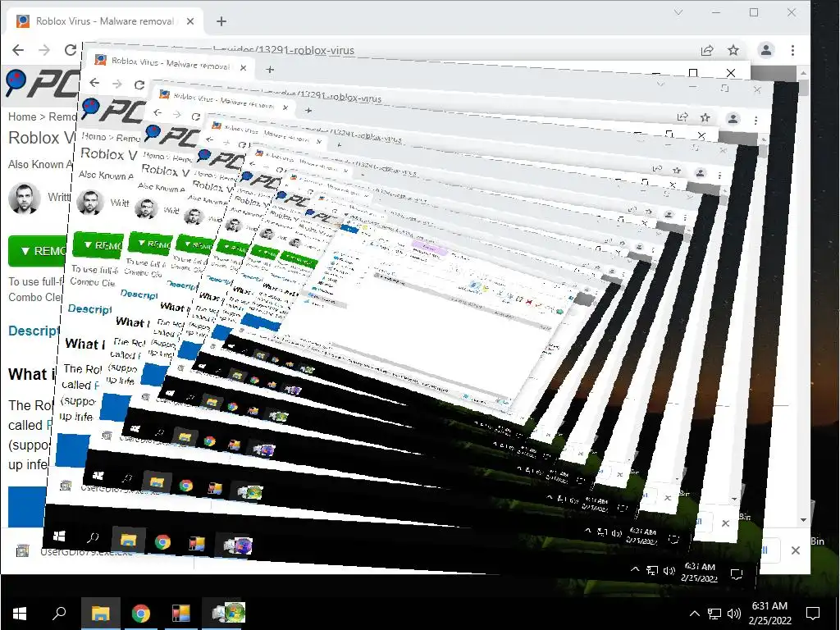Screen dimensions: 840x630
Task: Open the rightmost app icon on the real taskbar
Action: point(228,613)
